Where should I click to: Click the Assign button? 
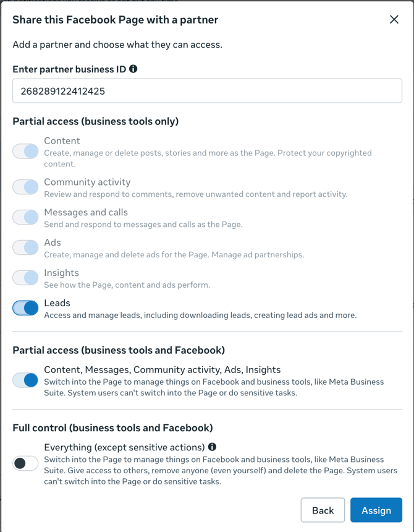376,510
